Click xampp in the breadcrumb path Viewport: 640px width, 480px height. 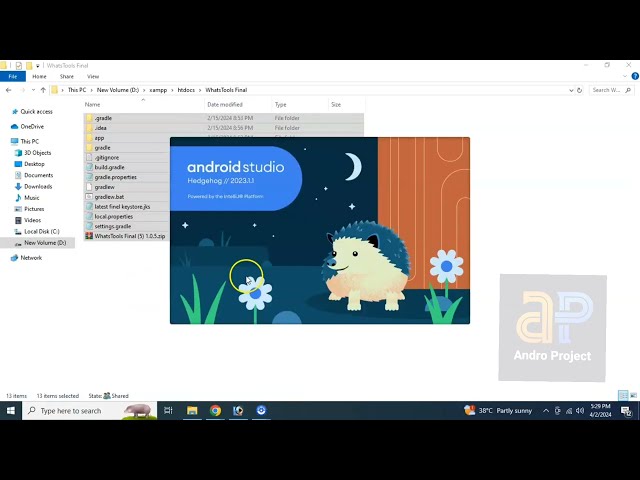158,90
